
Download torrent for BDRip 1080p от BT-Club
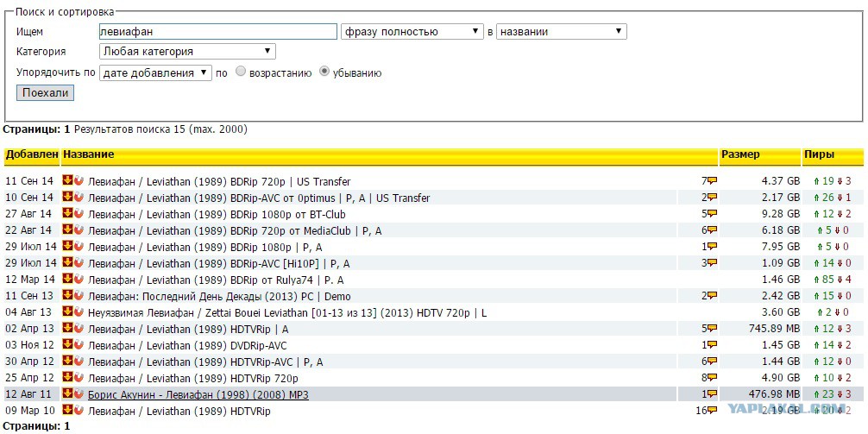[67, 213]
